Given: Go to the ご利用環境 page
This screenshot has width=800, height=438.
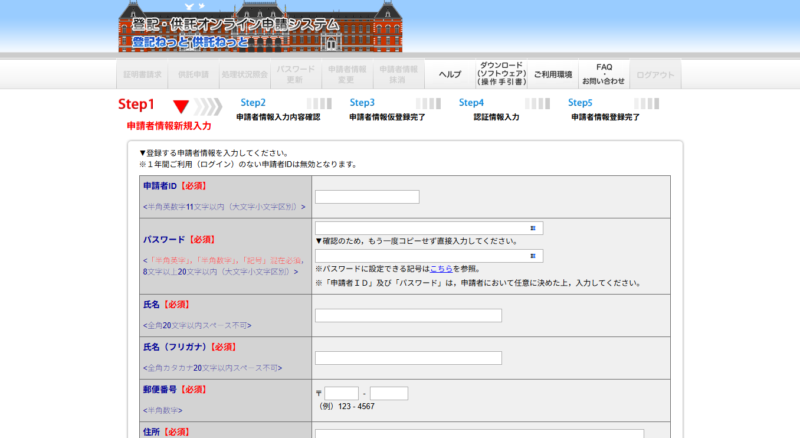Looking at the screenshot, I should click(552, 74).
